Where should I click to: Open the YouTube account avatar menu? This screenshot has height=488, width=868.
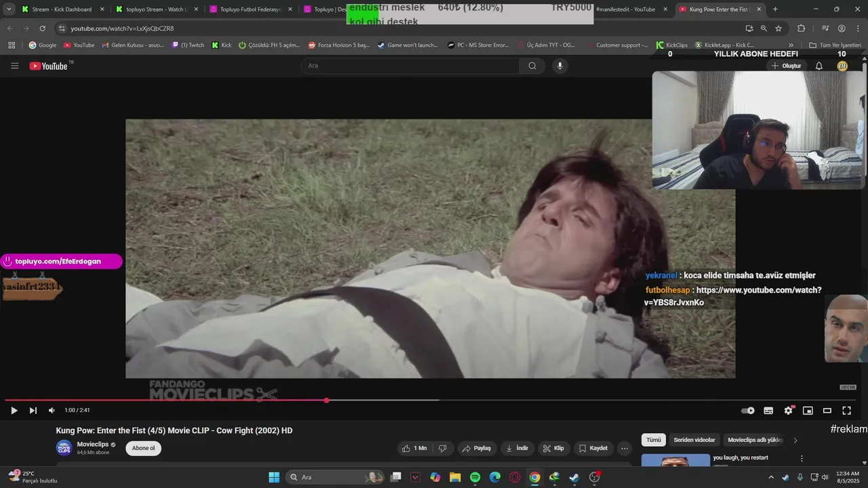pos(842,66)
